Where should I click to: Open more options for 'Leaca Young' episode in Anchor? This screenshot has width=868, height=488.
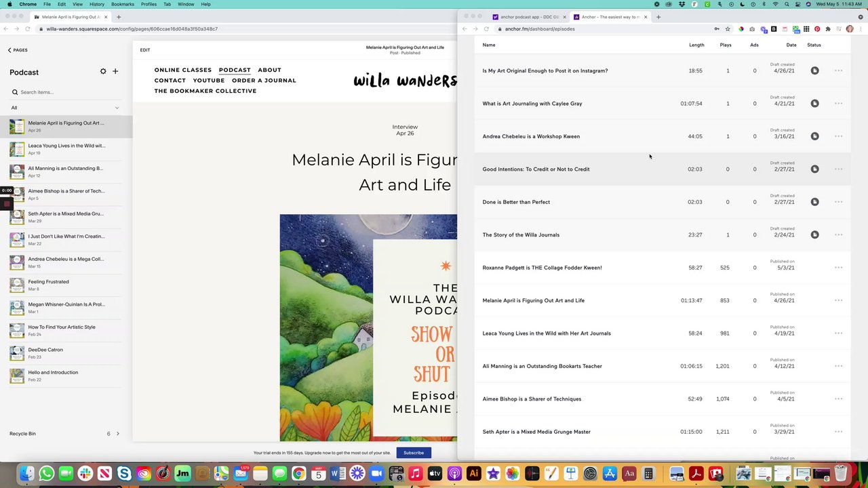click(838, 333)
